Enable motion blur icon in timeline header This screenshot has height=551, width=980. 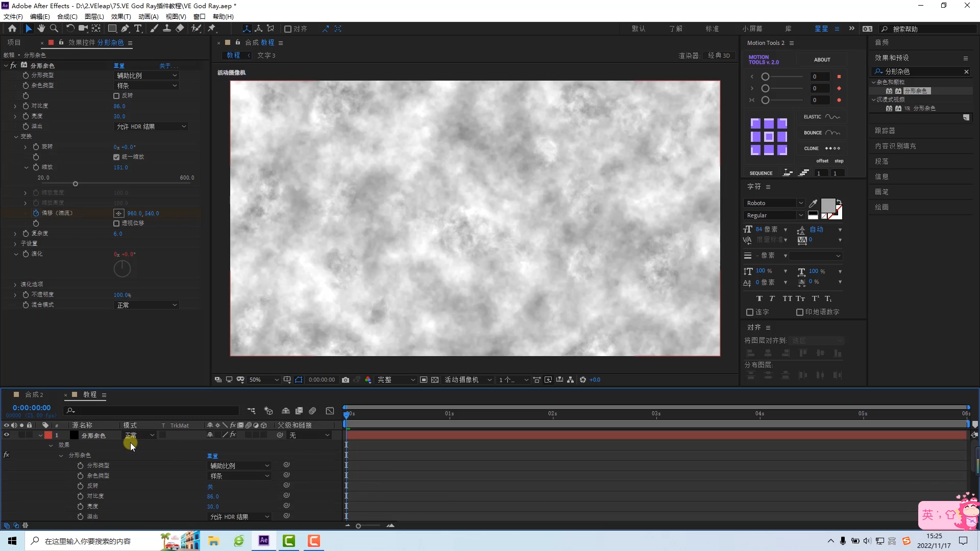pos(312,411)
